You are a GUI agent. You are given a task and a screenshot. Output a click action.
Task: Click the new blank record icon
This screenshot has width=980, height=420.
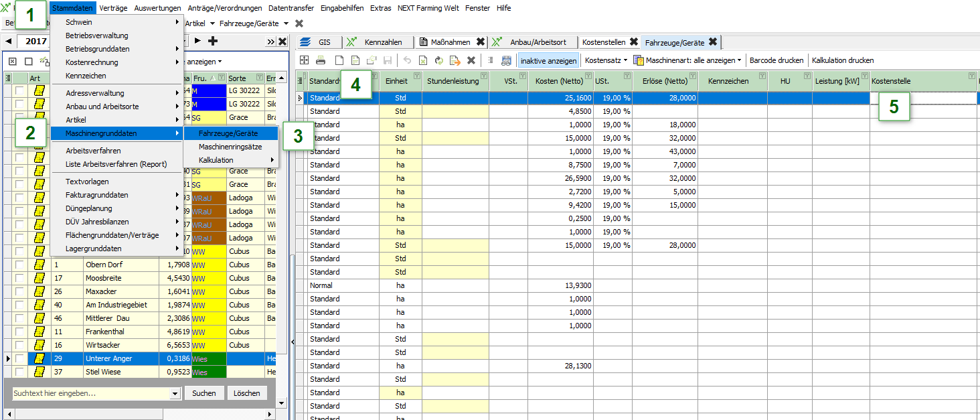(x=339, y=60)
